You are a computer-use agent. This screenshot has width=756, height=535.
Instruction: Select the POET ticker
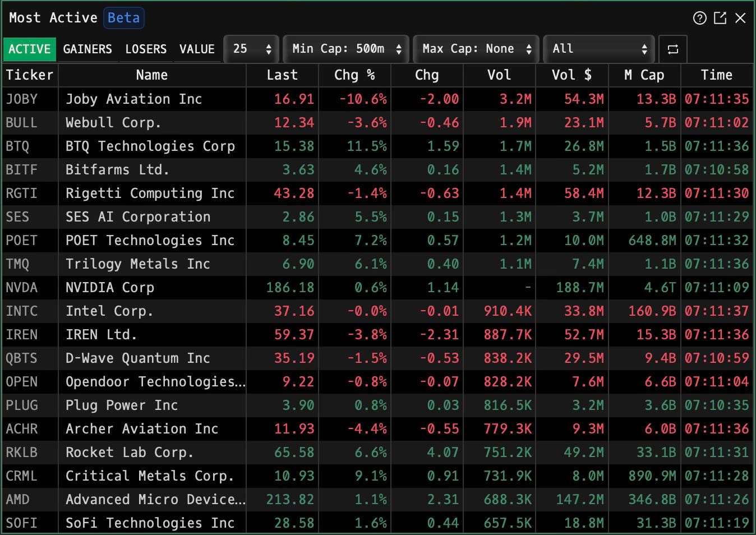click(21, 241)
